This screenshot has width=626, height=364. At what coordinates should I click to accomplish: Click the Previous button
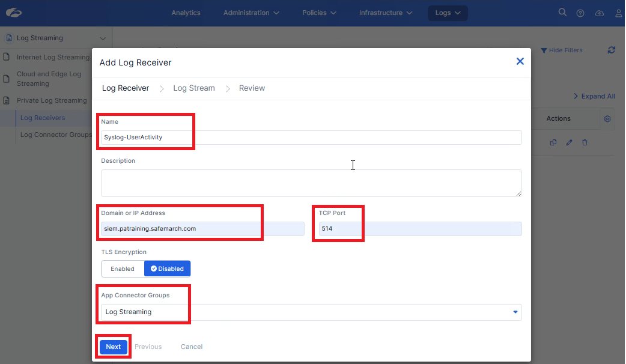point(148,347)
